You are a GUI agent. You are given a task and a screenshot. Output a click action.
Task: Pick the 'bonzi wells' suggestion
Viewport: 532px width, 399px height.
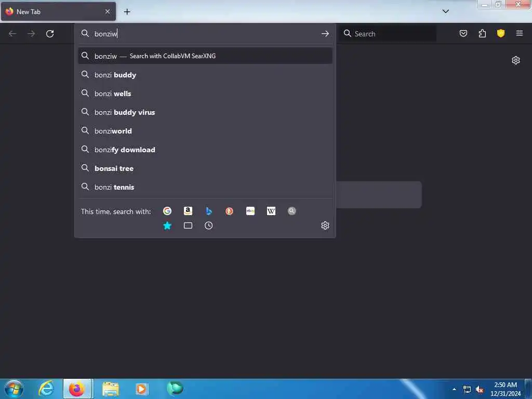pyautogui.click(x=205, y=94)
